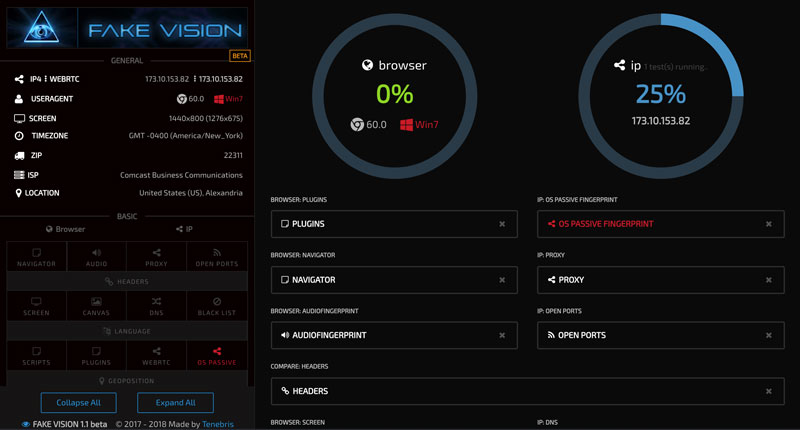Click the Collapse All button
Screen dimensions: 800x430
click(x=79, y=402)
